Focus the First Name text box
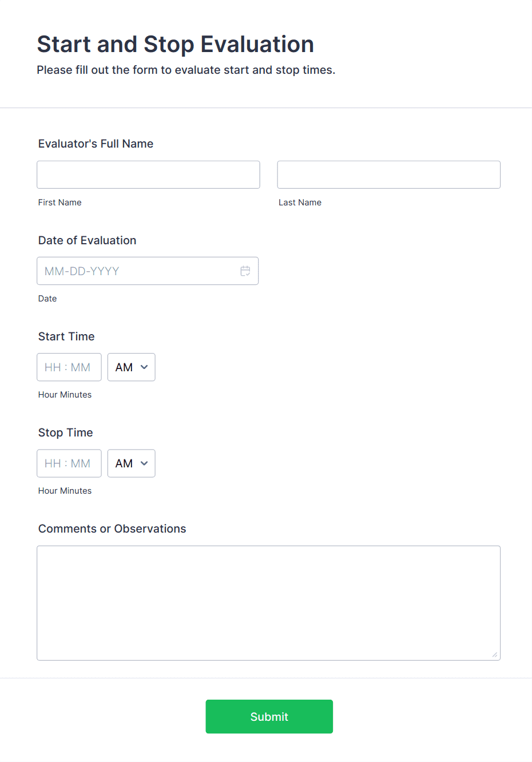 tap(148, 174)
